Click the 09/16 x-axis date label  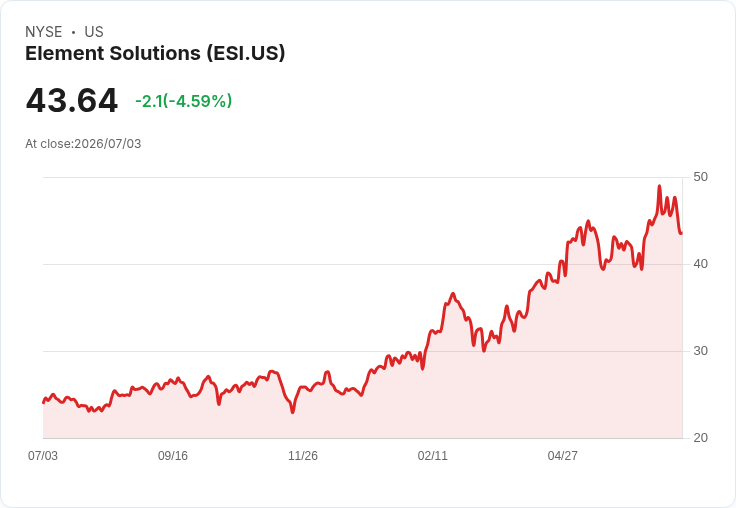pos(173,456)
